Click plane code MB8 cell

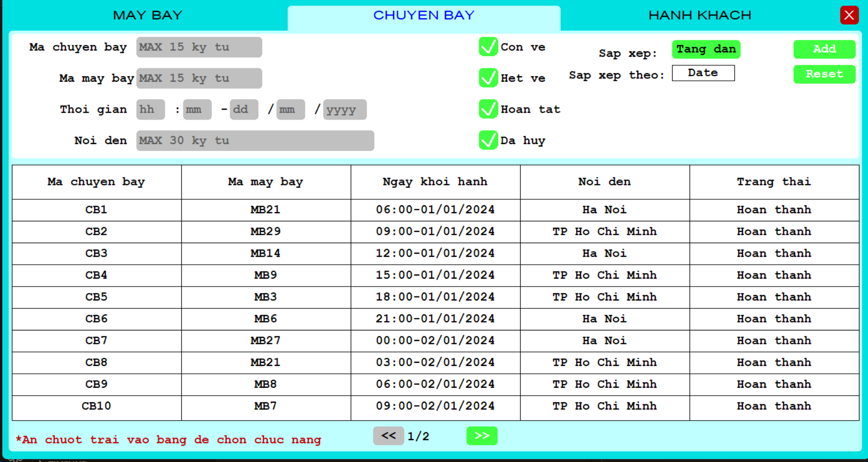pyautogui.click(x=266, y=385)
